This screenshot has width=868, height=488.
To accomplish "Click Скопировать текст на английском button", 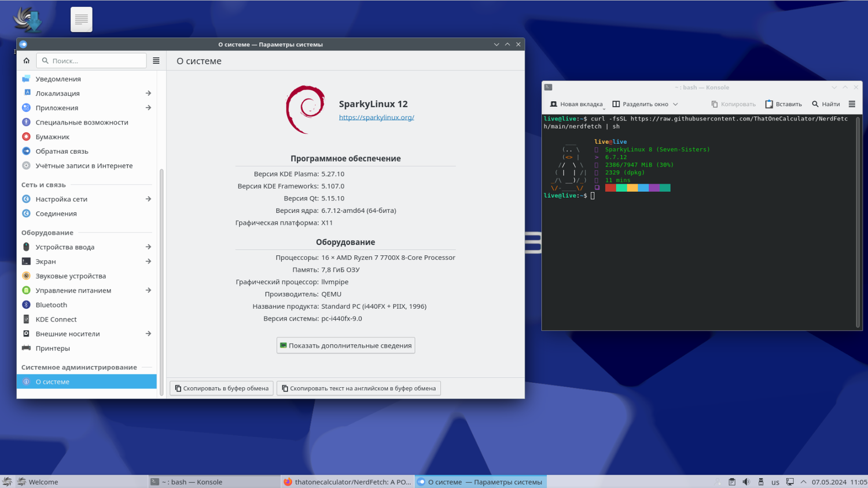I will (x=359, y=388).
